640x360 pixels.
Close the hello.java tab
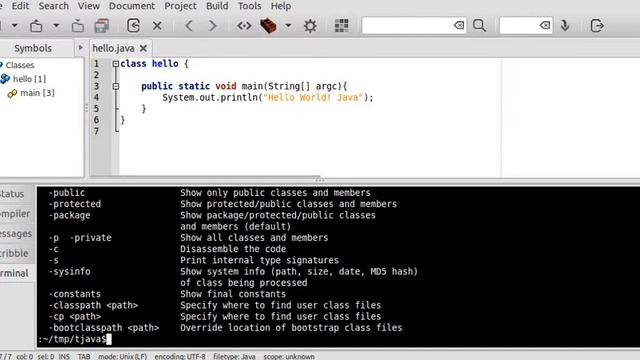(143, 48)
